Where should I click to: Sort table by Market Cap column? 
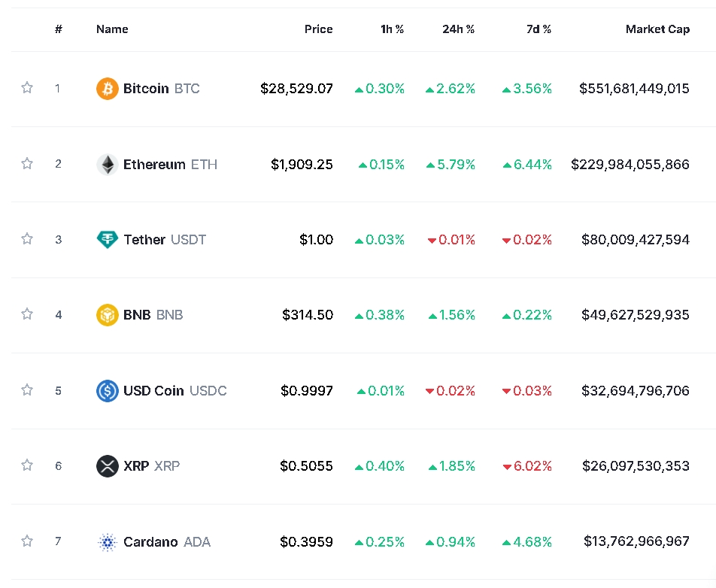[x=657, y=29]
